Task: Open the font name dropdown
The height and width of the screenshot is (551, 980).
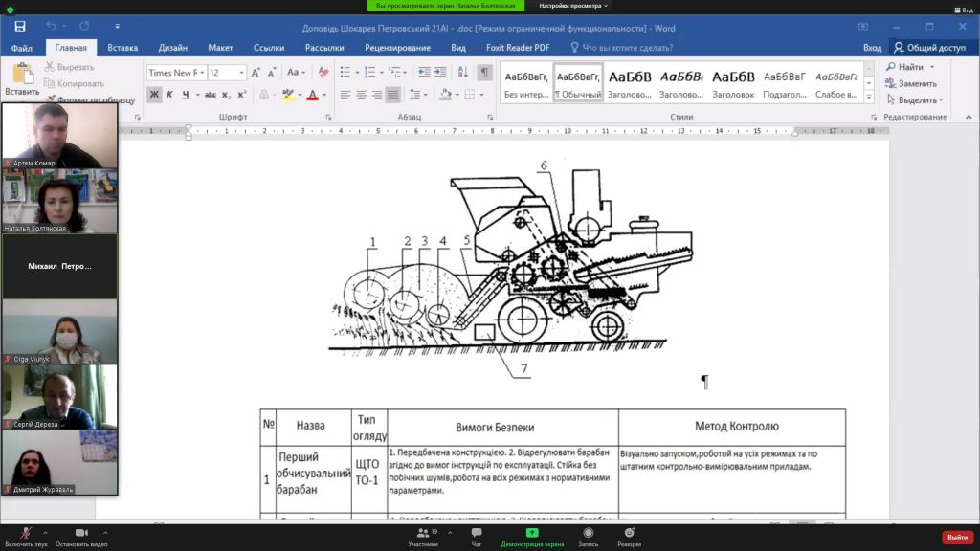Action: click(x=202, y=73)
